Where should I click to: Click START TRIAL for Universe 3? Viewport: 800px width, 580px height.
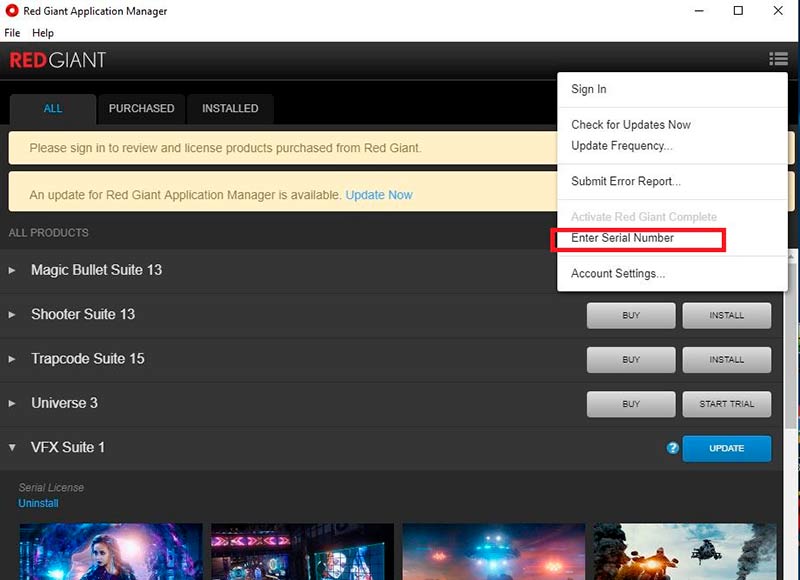(727, 404)
